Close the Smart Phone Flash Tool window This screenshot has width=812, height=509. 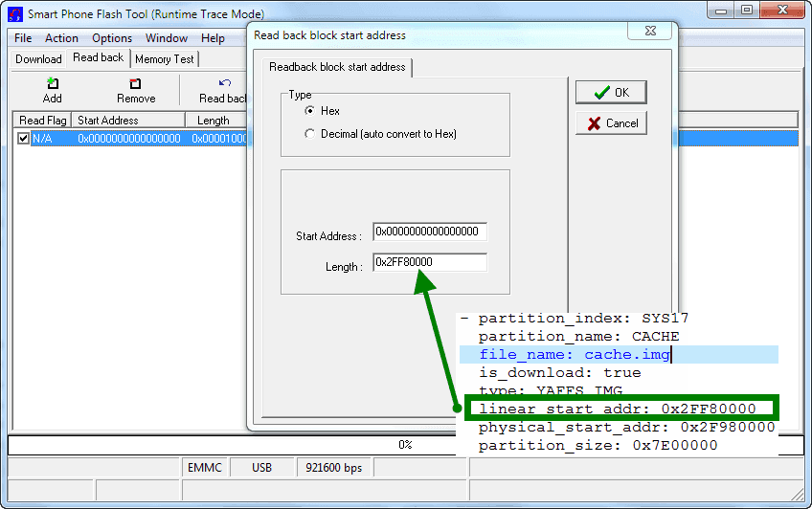click(x=782, y=11)
